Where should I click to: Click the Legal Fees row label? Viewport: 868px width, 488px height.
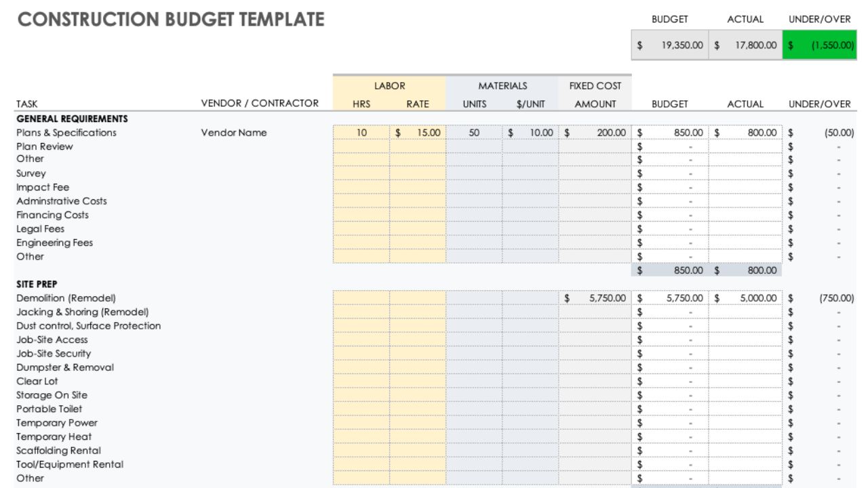pos(41,228)
